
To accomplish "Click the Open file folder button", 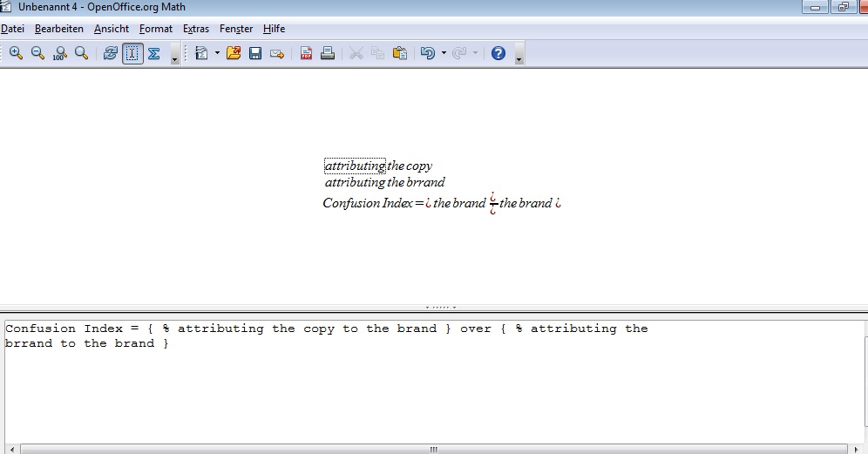I will click(x=234, y=53).
